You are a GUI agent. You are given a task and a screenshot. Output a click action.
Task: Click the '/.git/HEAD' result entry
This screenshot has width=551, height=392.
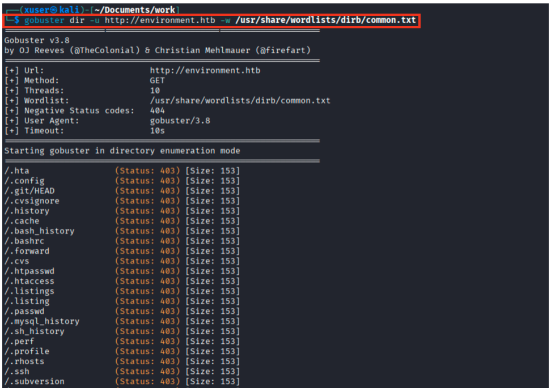click(x=29, y=191)
